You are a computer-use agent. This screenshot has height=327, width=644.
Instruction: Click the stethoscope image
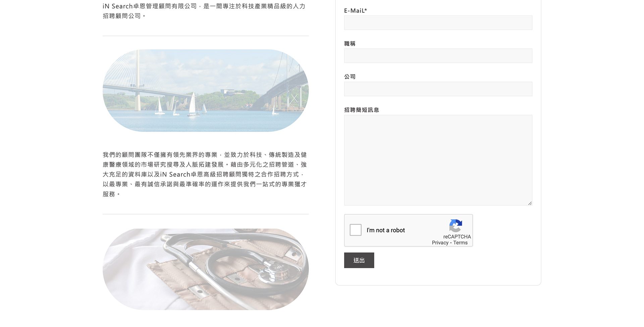tap(206, 269)
